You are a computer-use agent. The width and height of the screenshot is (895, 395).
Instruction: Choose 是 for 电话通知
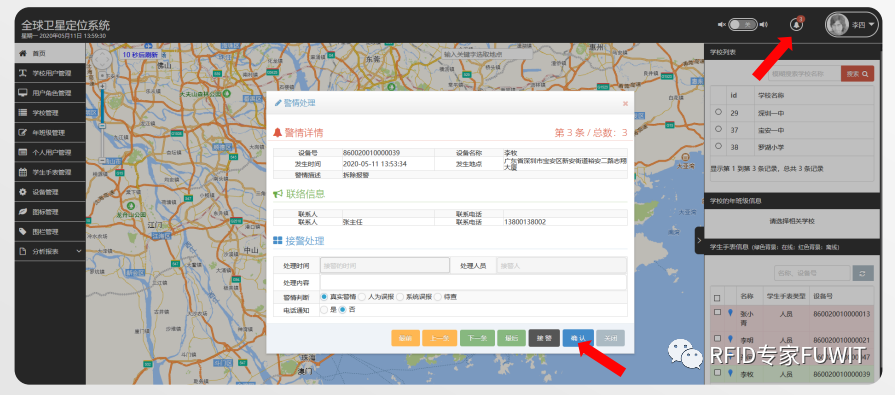point(324,309)
